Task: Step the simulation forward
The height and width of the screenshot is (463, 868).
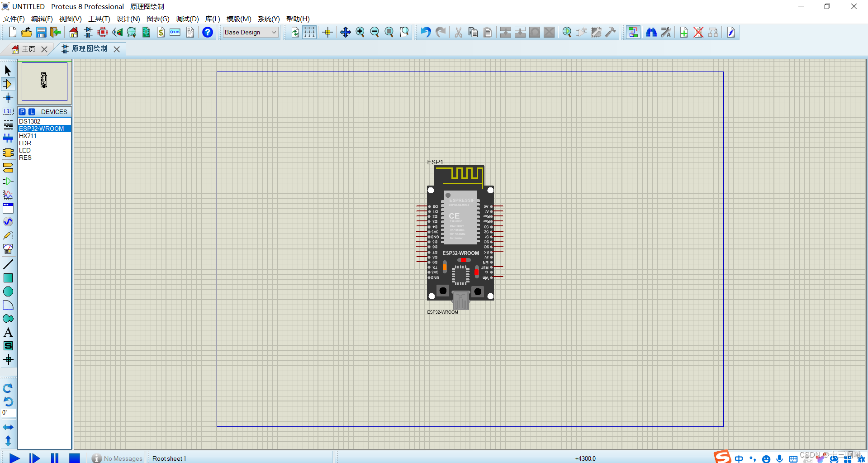Action: (x=34, y=458)
